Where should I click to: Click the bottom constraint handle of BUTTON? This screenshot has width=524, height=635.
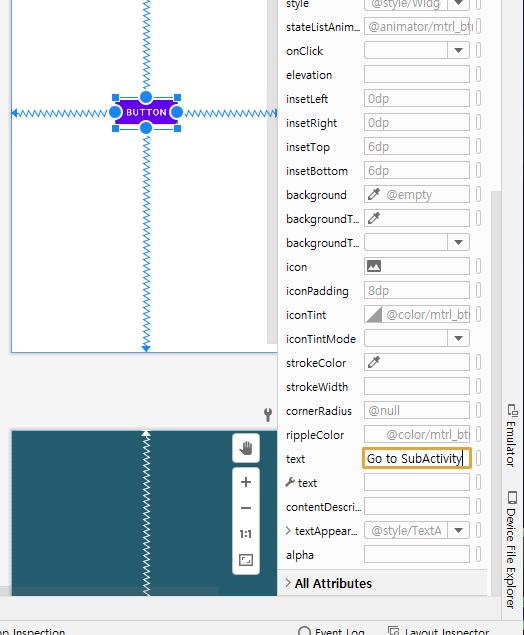click(146, 128)
